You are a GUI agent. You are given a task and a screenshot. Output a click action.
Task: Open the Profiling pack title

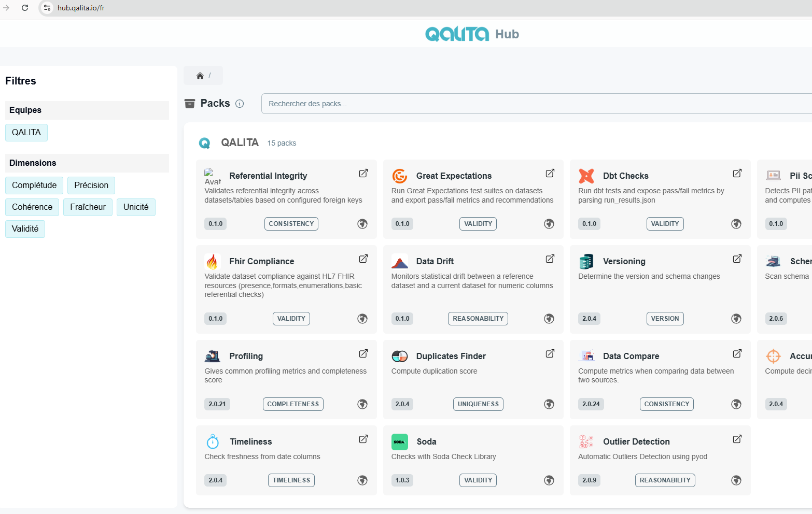pos(246,356)
